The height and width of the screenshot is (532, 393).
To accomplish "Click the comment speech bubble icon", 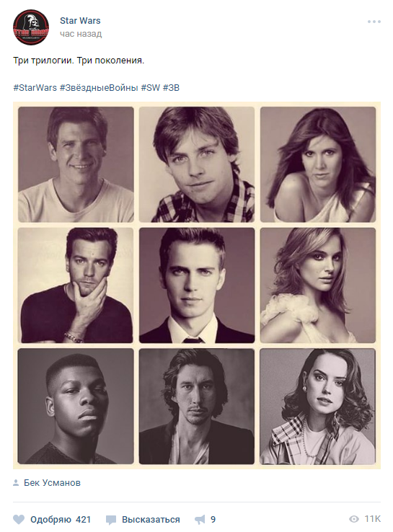I will click(111, 520).
